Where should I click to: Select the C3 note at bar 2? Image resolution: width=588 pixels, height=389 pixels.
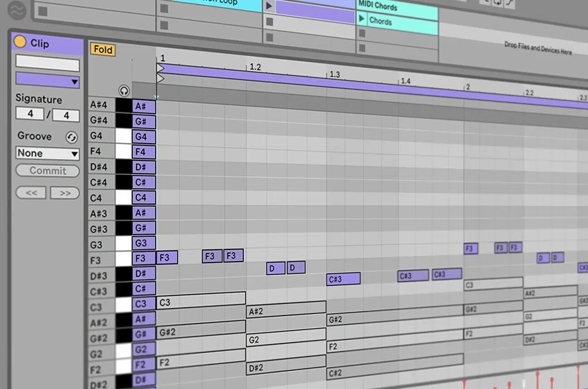click(494, 284)
